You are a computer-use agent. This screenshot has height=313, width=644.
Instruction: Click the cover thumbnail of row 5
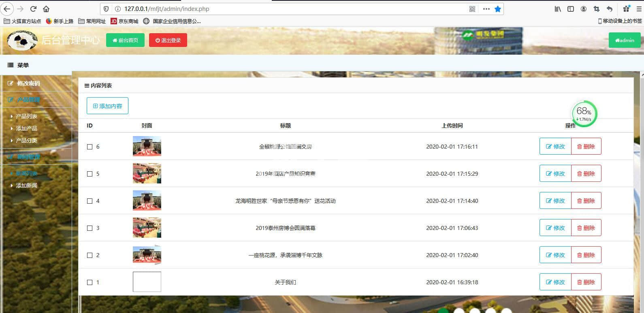tap(147, 173)
